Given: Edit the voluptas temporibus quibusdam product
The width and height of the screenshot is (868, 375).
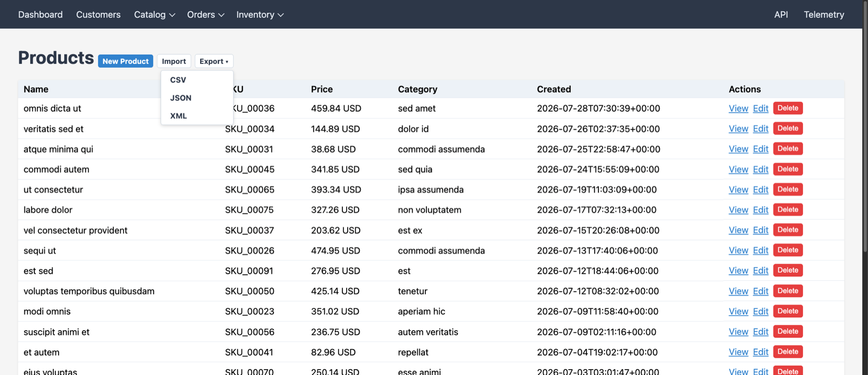Looking at the screenshot, I should click(761, 291).
